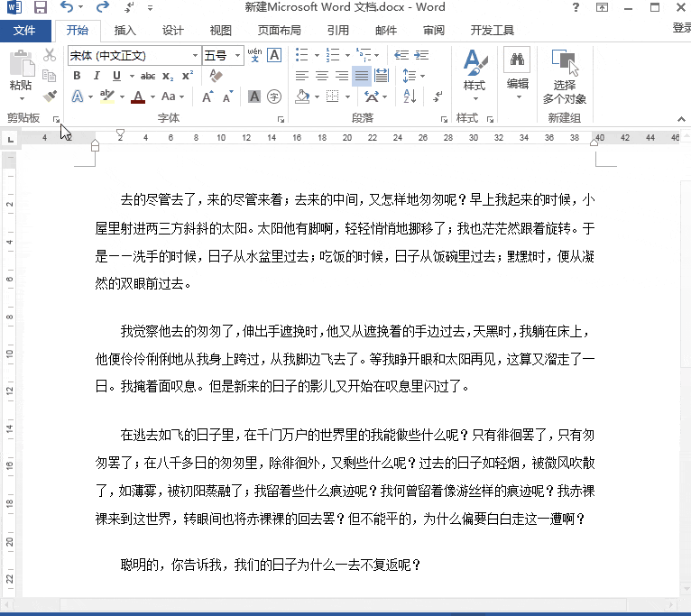Open the font name dropdown 宋体

tap(133, 56)
